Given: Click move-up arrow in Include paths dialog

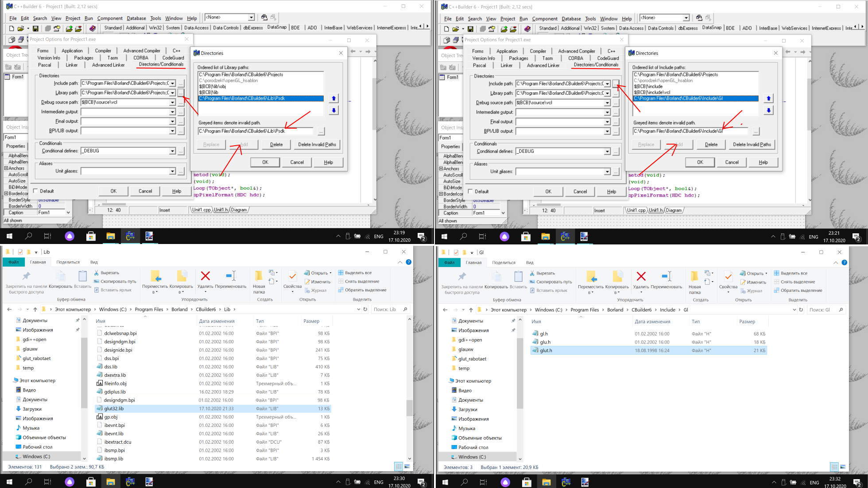Looking at the screenshot, I should pyautogui.click(x=769, y=98).
